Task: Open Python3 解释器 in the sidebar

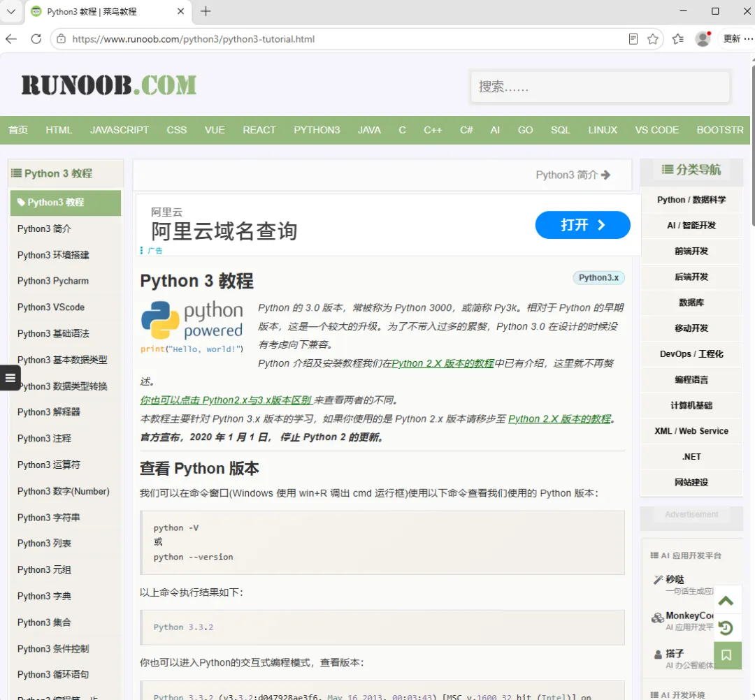Action: pyautogui.click(x=49, y=412)
